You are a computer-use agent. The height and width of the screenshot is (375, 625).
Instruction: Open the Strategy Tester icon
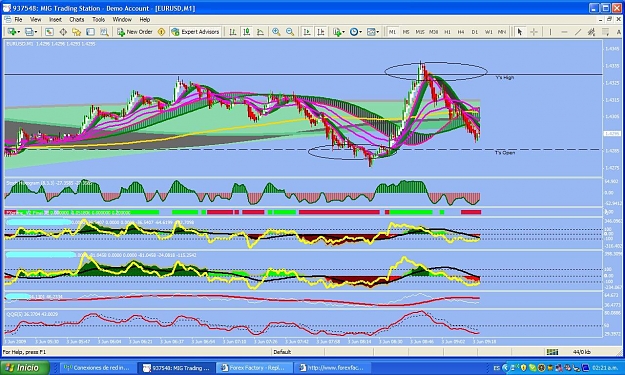pyautogui.click(x=104, y=32)
